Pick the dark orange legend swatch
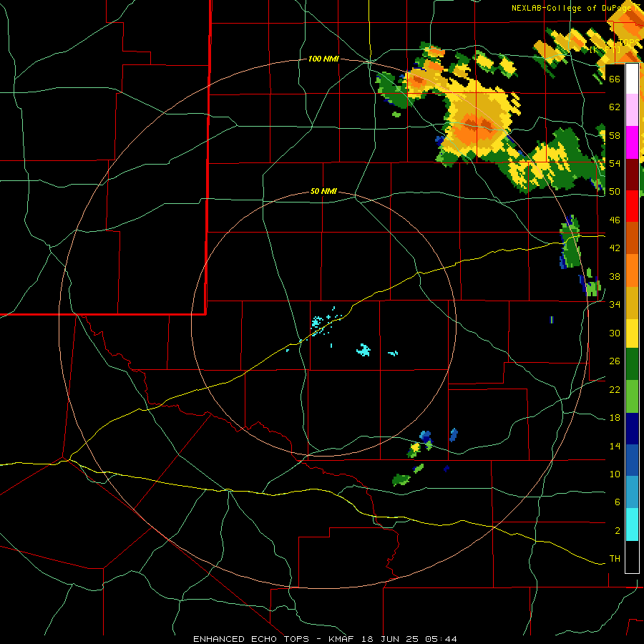 pyautogui.click(x=632, y=238)
